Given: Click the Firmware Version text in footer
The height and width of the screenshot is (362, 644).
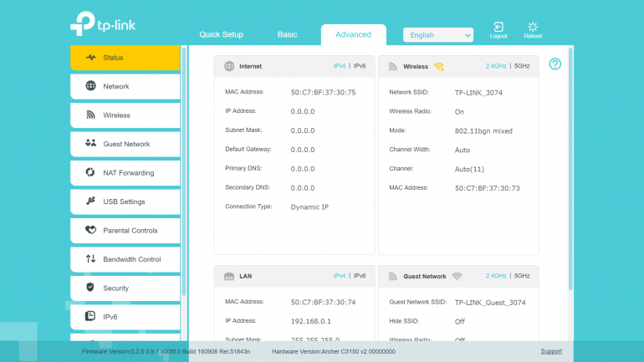Looking at the screenshot, I should pos(166,351).
